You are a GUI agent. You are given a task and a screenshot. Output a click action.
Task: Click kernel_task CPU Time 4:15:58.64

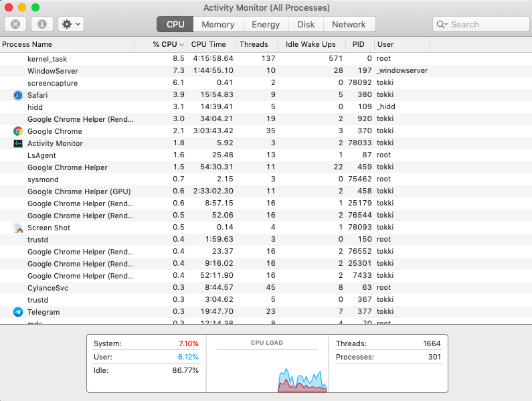(213, 58)
